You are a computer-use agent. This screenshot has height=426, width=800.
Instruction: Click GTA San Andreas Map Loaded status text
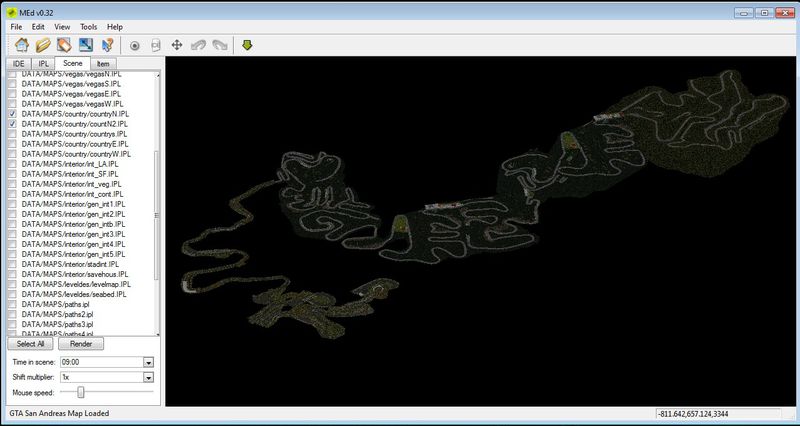(59, 413)
